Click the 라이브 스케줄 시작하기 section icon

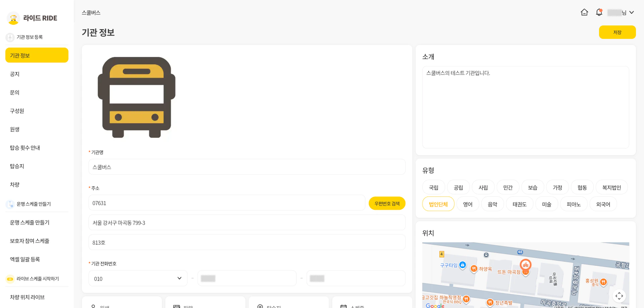[x=10, y=279]
